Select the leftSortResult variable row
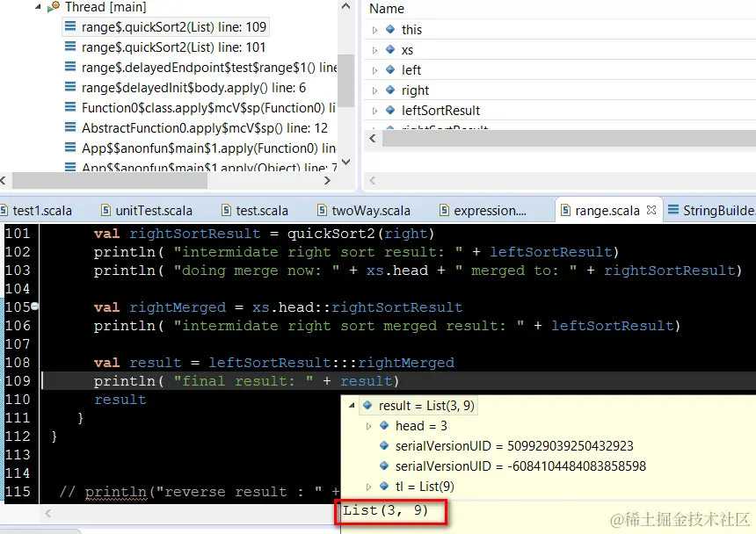756x534 pixels. [559, 111]
